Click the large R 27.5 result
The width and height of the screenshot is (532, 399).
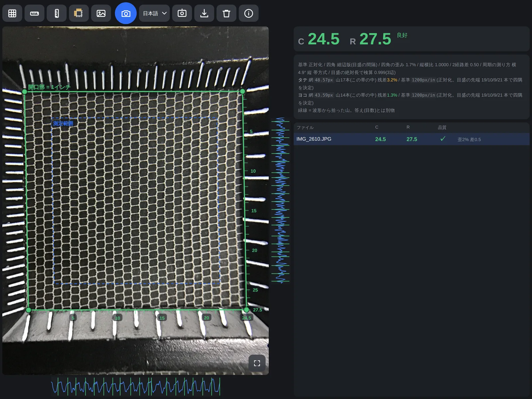click(370, 39)
